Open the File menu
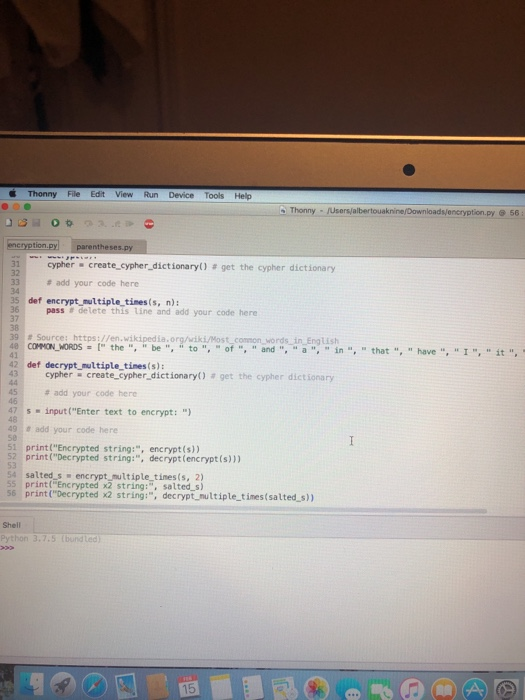Image resolution: width=525 pixels, height=700 pixels. click(74, 194)
